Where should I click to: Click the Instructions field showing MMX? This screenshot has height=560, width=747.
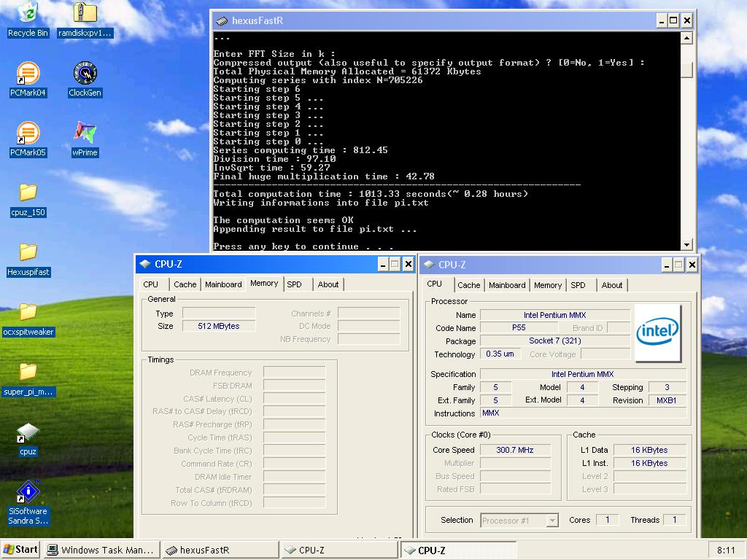pos(583,413)
